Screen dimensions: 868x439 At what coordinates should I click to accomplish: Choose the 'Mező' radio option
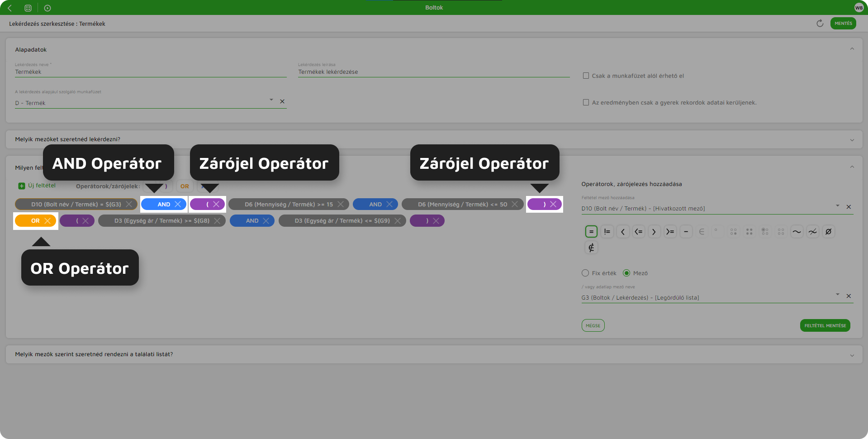[626, 273]
